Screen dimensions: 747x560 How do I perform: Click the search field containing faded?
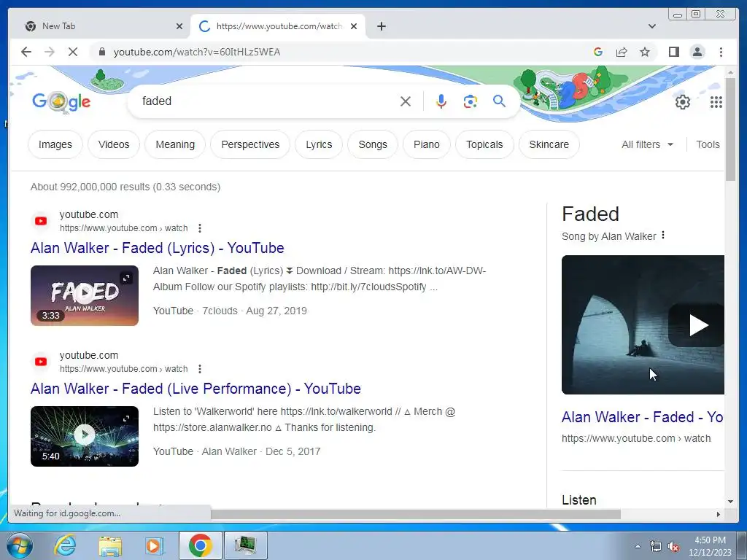[267, 101]
